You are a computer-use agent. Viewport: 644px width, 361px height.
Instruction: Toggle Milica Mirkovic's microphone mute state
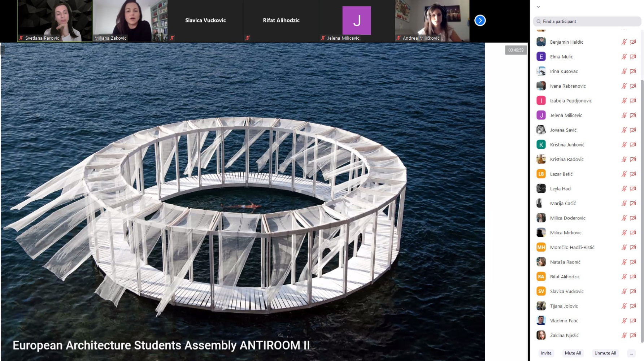click(x=624, y=233)
